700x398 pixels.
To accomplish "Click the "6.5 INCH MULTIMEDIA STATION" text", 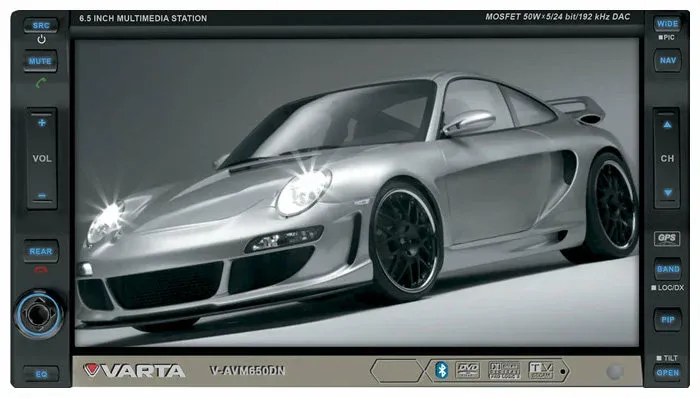I will tap(143, 18).
